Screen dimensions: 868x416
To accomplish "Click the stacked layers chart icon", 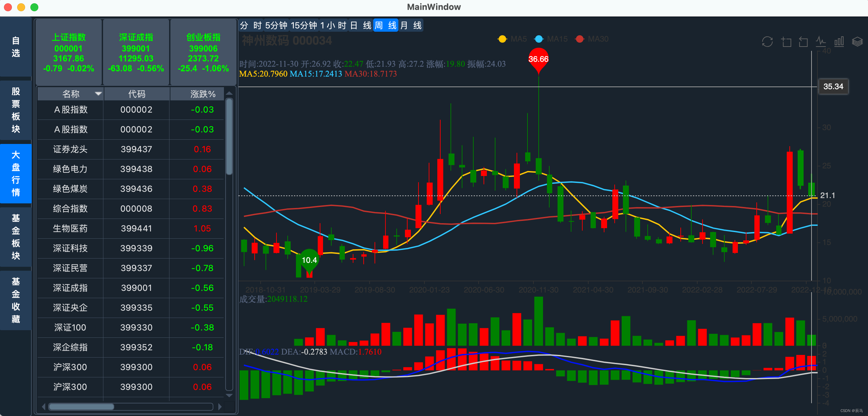I will click(857, 42).
